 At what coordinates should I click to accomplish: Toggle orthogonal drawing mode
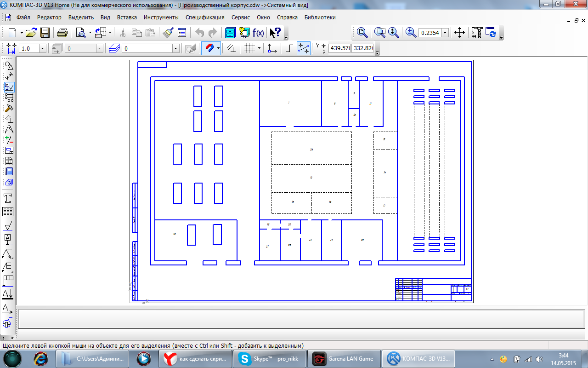click(x=289, y=48)
